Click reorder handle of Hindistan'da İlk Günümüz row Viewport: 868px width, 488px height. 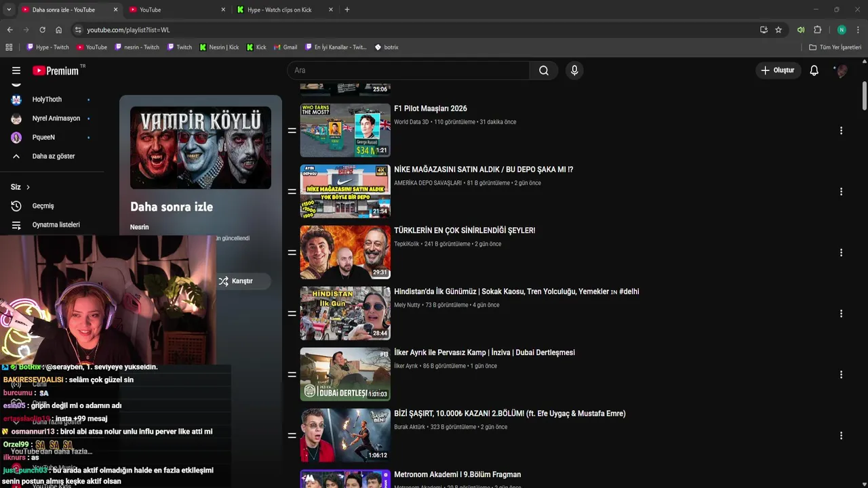(292, 313)
